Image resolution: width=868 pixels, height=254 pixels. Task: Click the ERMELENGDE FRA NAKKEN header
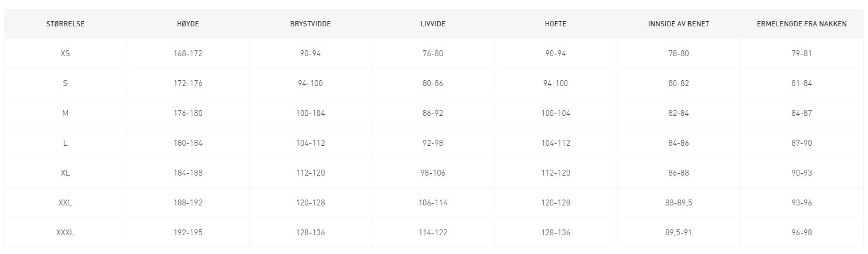point(801,24)
